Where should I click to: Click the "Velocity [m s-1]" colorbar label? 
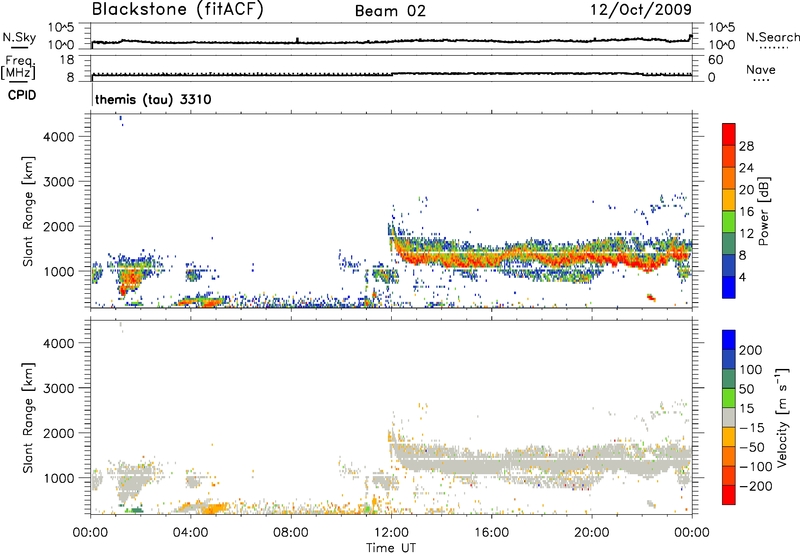[781, 417]
